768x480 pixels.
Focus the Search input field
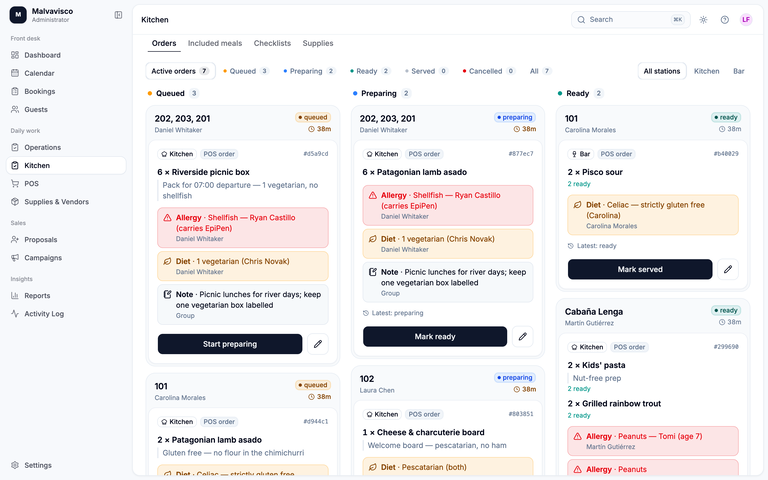tap(630, 20)
